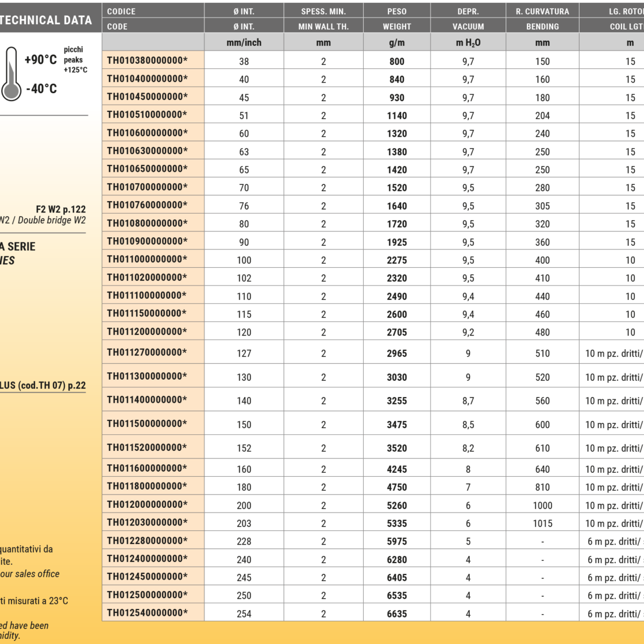The height and width of the screenshot is (644, 644).
Task: Click the 2275 weight value
Action: (x=397, y=260)
